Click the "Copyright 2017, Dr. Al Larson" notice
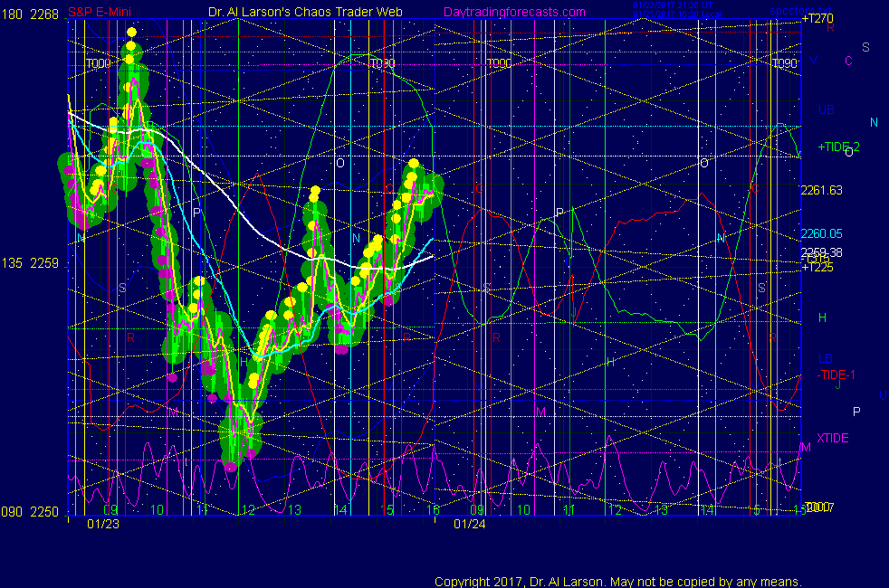The image size is (889, 588). (x=618, y=582)
